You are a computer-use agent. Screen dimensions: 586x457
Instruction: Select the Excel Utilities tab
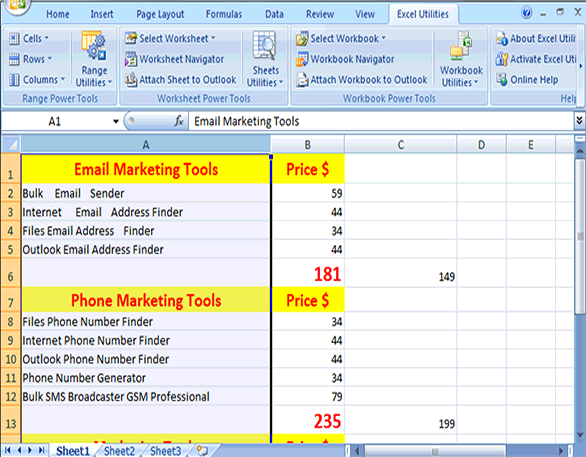423,14
